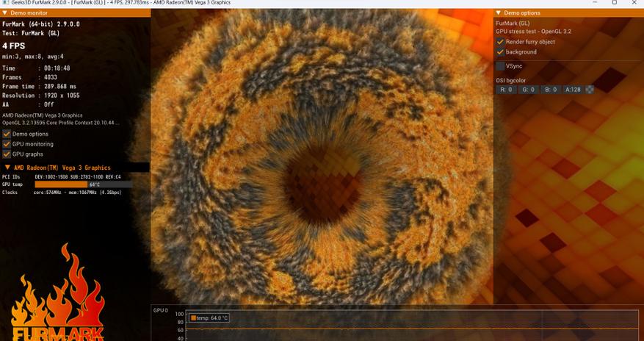Click the 'OpenGL 3.2.13596 Core Profile Context' line

[x=61, y=123]
